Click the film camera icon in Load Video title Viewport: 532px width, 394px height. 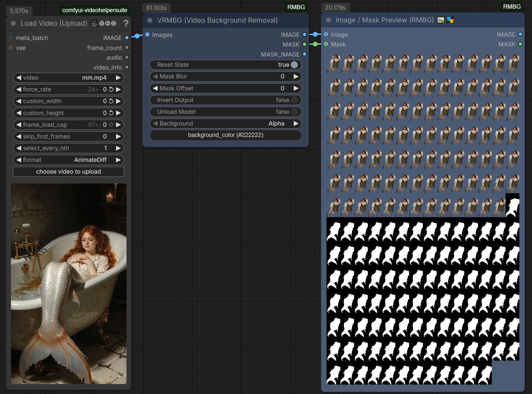[94, 23]
